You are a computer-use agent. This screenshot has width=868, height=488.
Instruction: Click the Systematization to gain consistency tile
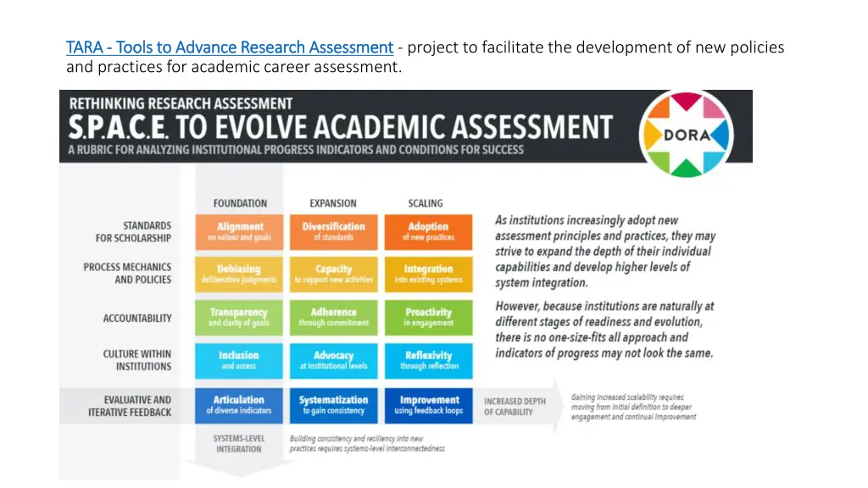click(333, 406)
